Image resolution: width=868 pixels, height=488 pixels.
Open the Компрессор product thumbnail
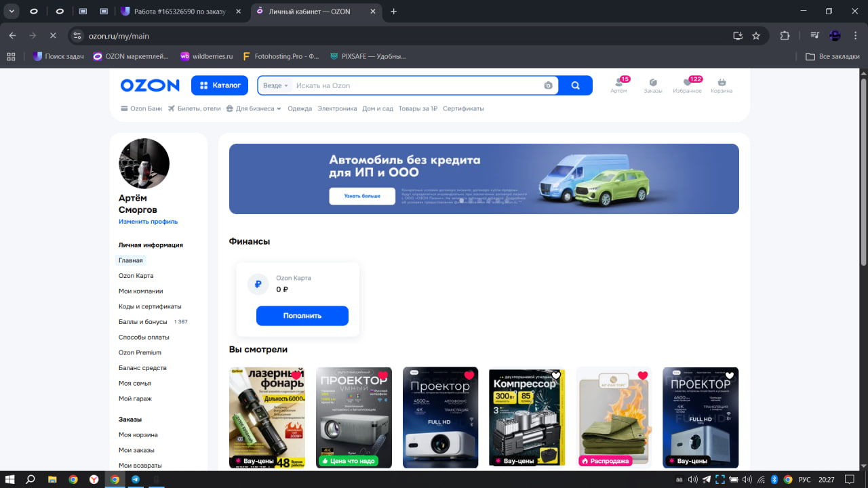528,418
